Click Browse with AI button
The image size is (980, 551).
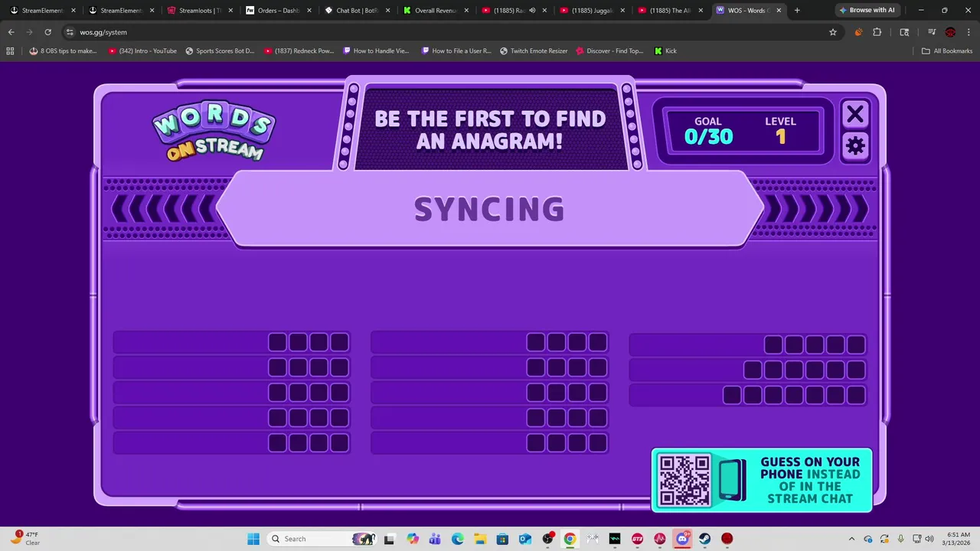point(867,11)
